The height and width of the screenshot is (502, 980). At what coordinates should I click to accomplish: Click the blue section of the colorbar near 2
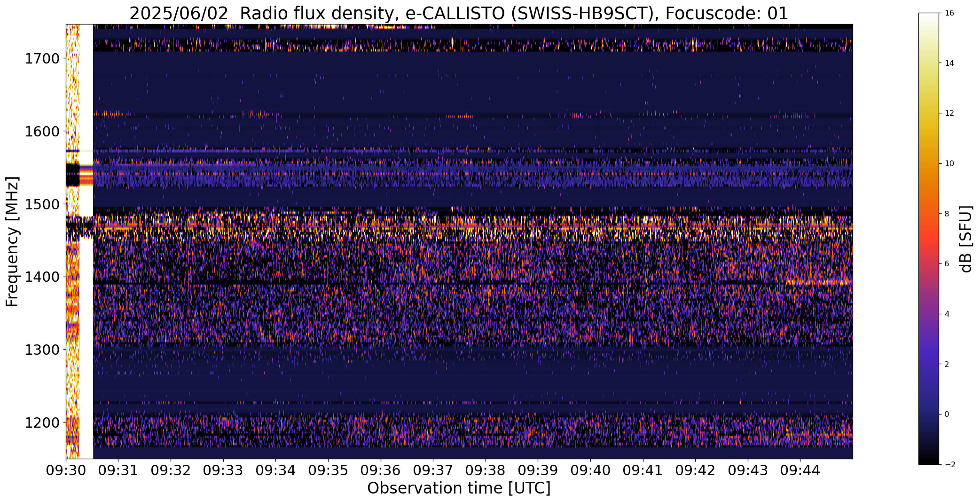click(x=929, y=364)
